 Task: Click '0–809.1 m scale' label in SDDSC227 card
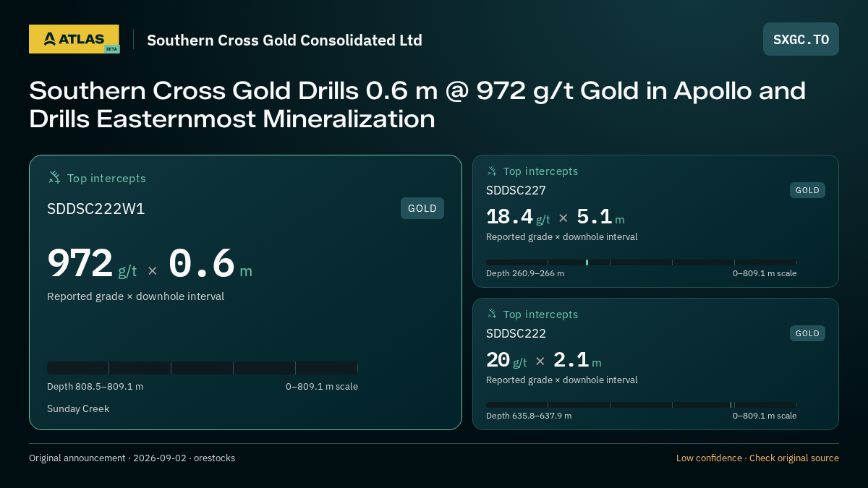point(765,273)
